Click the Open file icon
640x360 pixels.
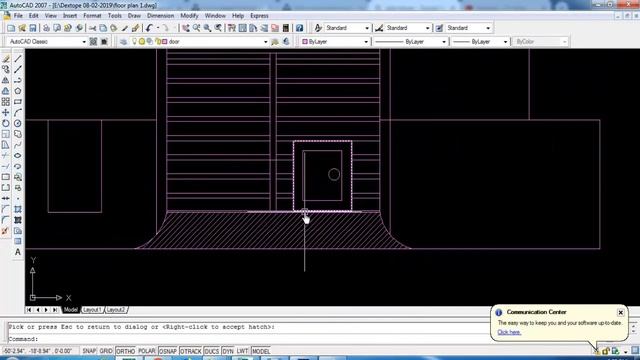pyautogui.click(x=22, y=28)
